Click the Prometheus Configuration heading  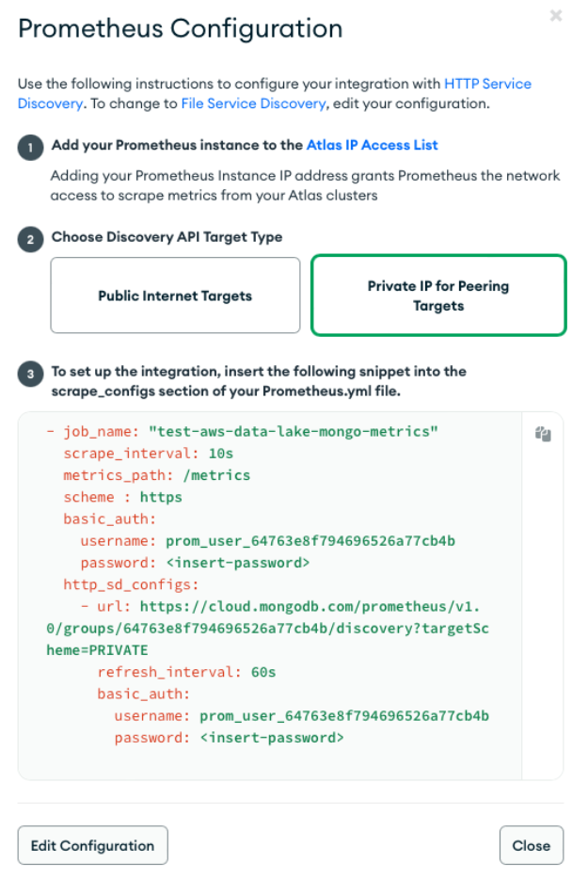point(179,29)
